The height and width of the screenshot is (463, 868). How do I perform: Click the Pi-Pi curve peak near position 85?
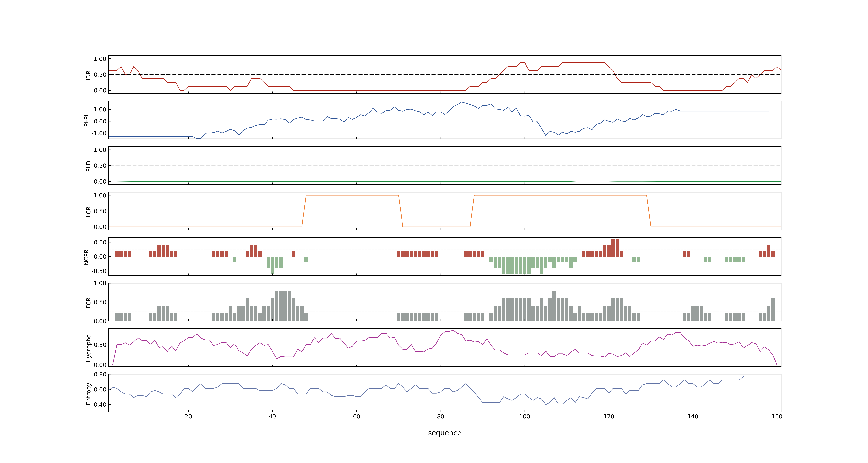(462, 102)
